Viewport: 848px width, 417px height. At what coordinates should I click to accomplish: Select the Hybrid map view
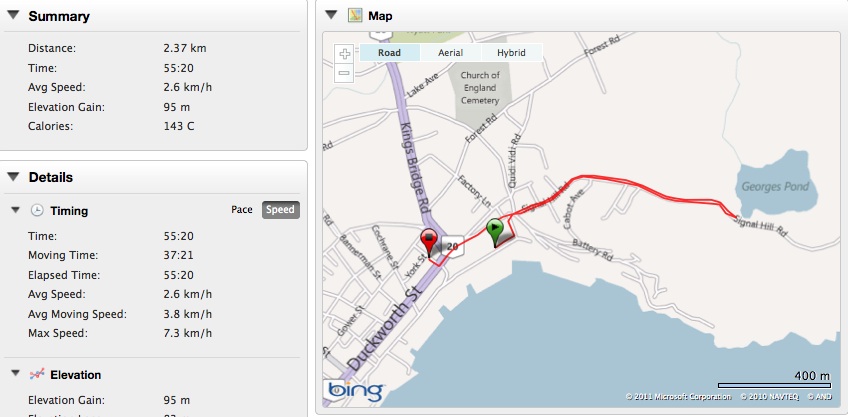pos(511,53)
